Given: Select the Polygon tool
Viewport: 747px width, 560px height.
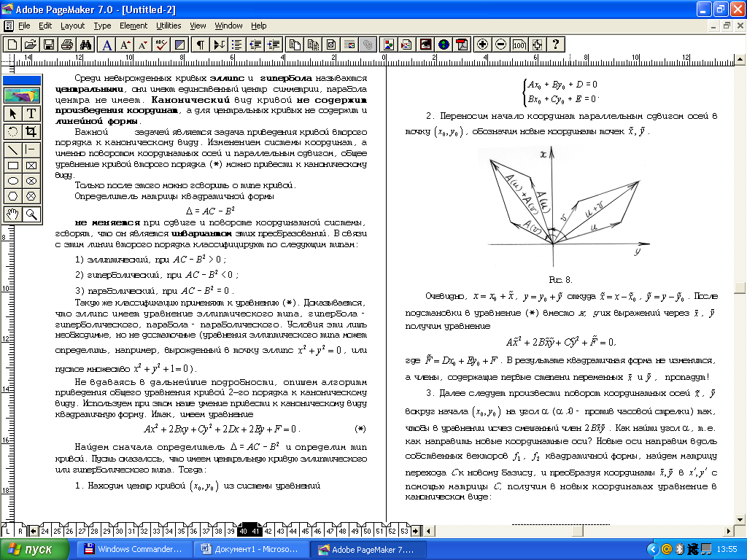Looking at the screenshot, I should (13, 196).
